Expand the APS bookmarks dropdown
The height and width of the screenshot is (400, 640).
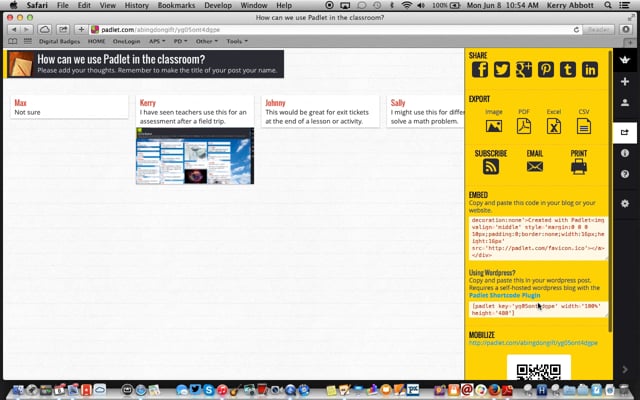157,41
